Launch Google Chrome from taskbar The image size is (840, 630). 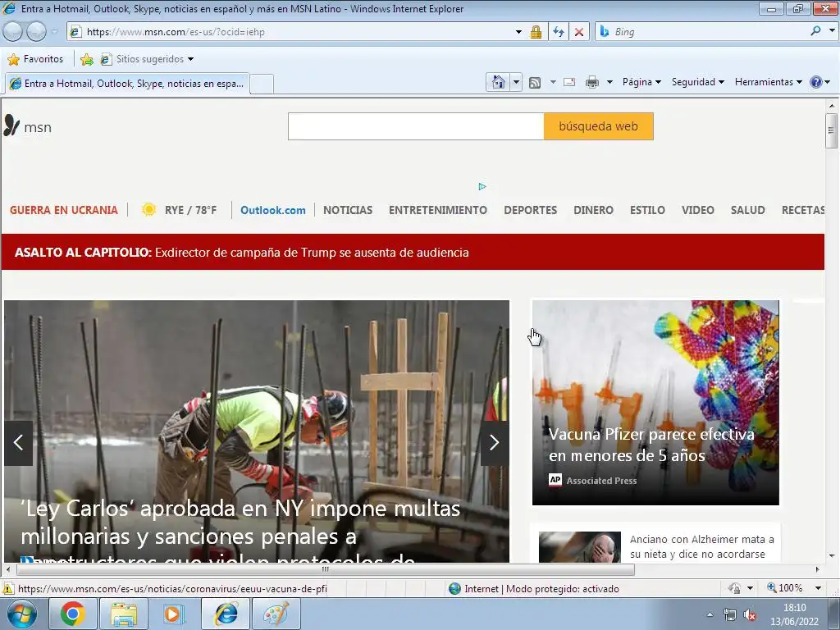point(73,614)
